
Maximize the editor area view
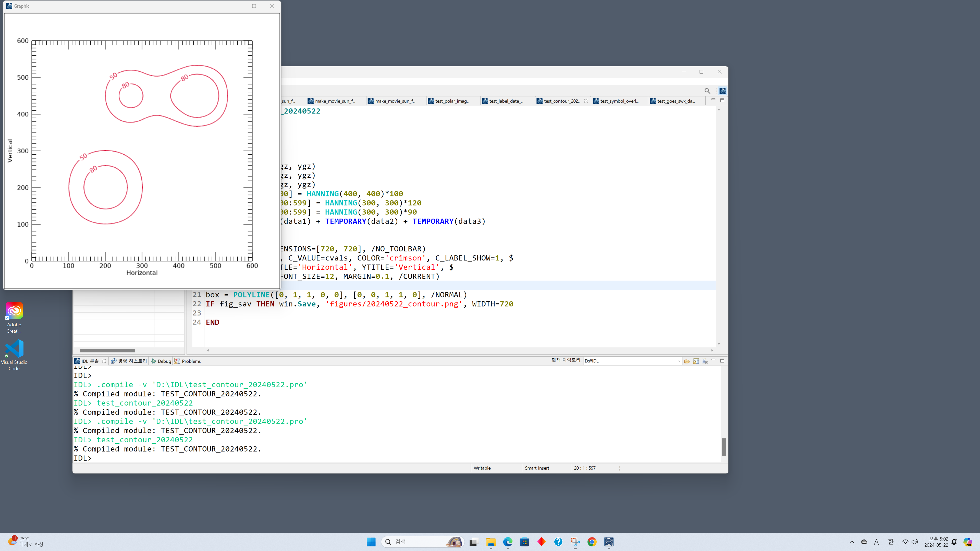pos(722,100)
